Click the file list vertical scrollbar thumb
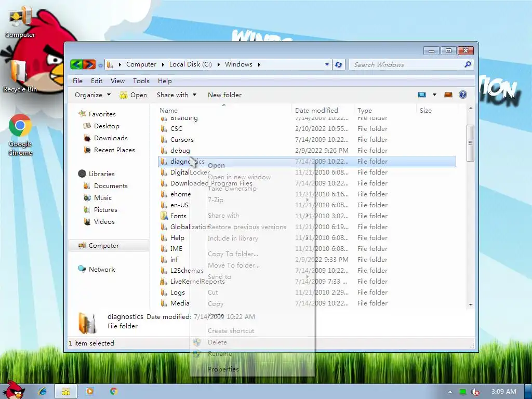This screenshot has height=399, width=532. click(x=470, y=143)
